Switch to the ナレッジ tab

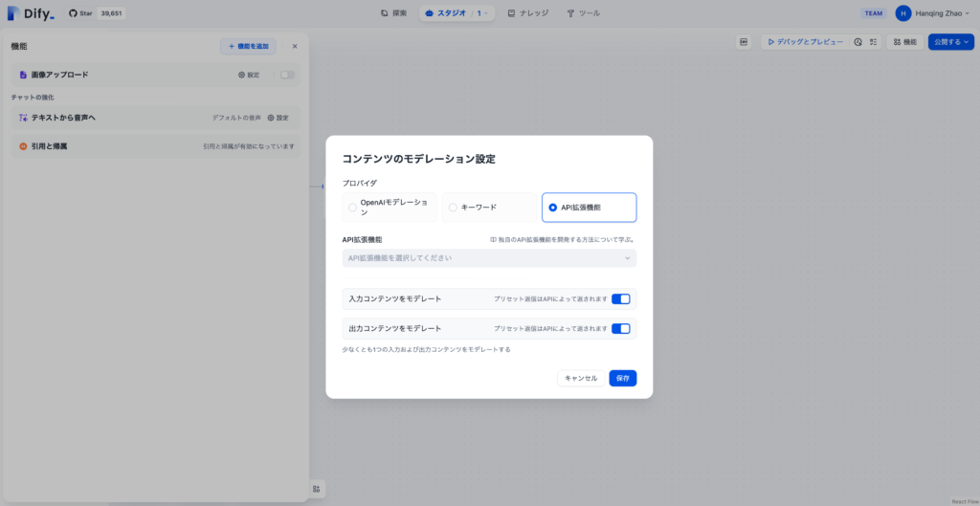tap(529, 13)
